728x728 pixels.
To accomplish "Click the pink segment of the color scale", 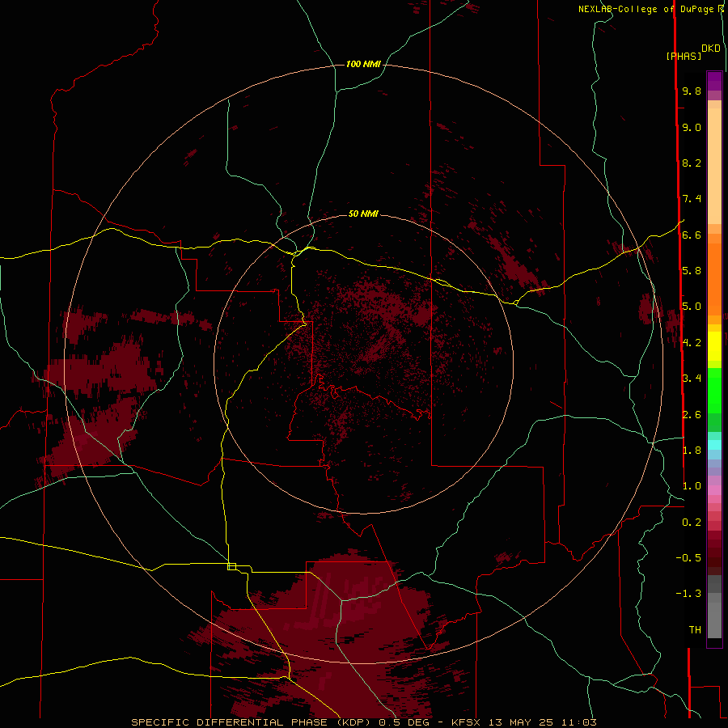I will (x=714, y=490).
